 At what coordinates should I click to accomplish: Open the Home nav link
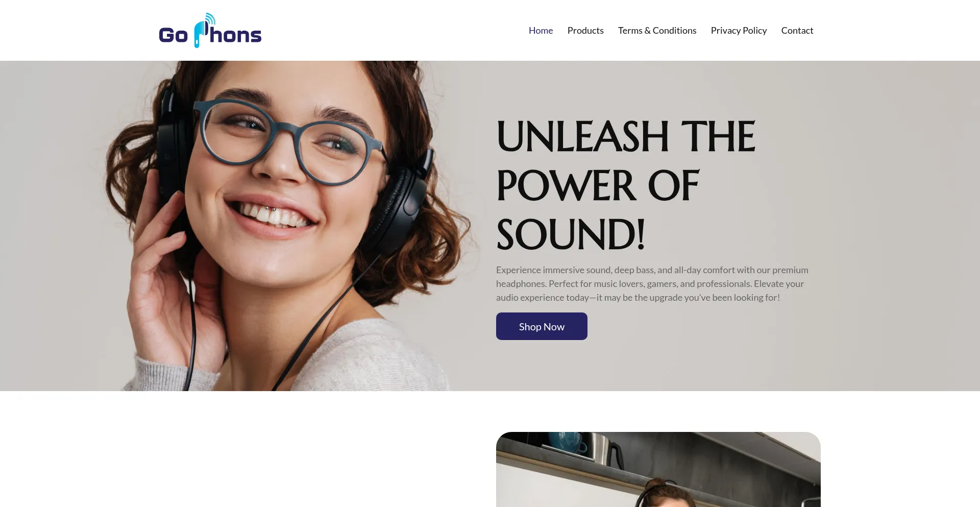pyautogui.click(x=541, y=31)
